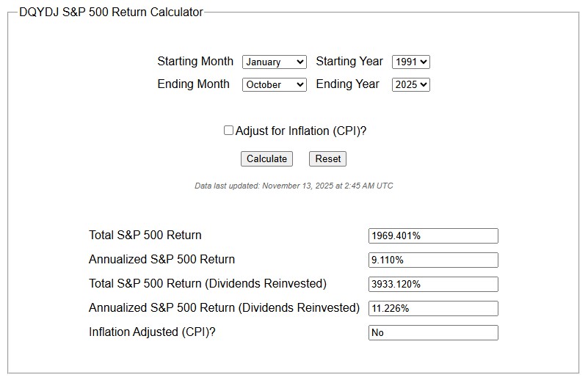Expand the Starting Year dropdown showing 1991

[410, 62]
